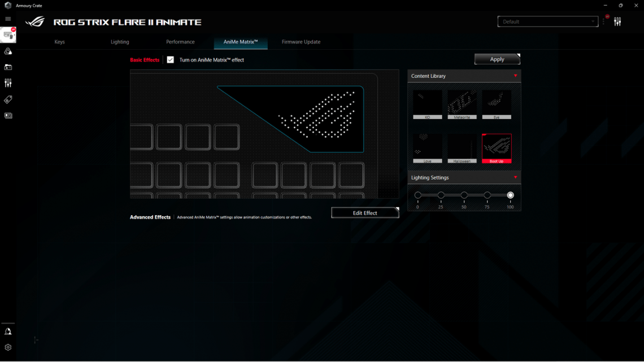
Task: Collapse the Lighting Settings panel
Action: coord(515,177)
